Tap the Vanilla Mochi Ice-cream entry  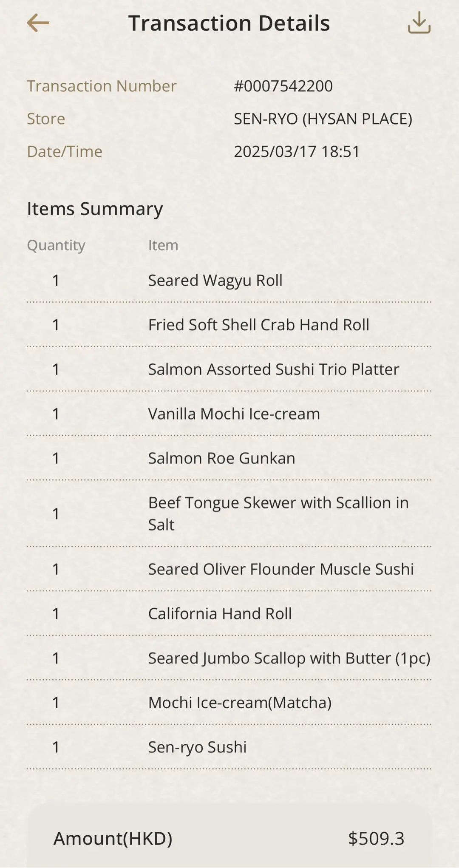click(x=234, y=414)
